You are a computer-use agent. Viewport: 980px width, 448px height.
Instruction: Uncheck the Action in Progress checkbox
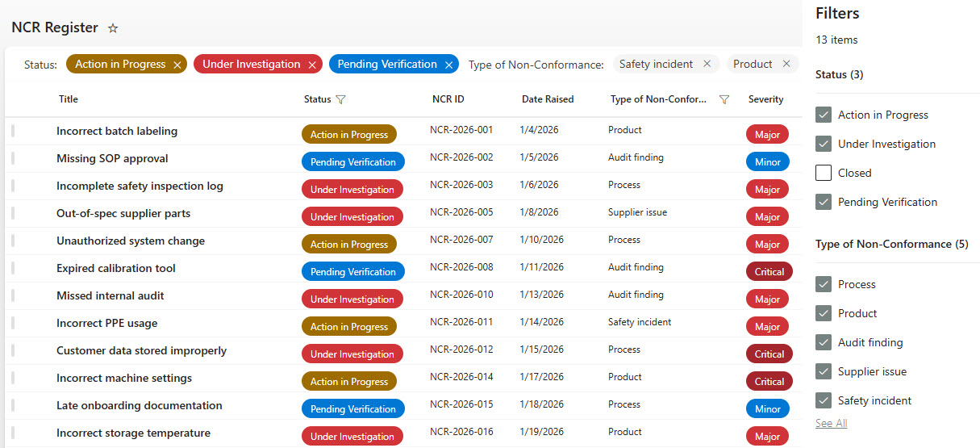(x=824, y=115)
